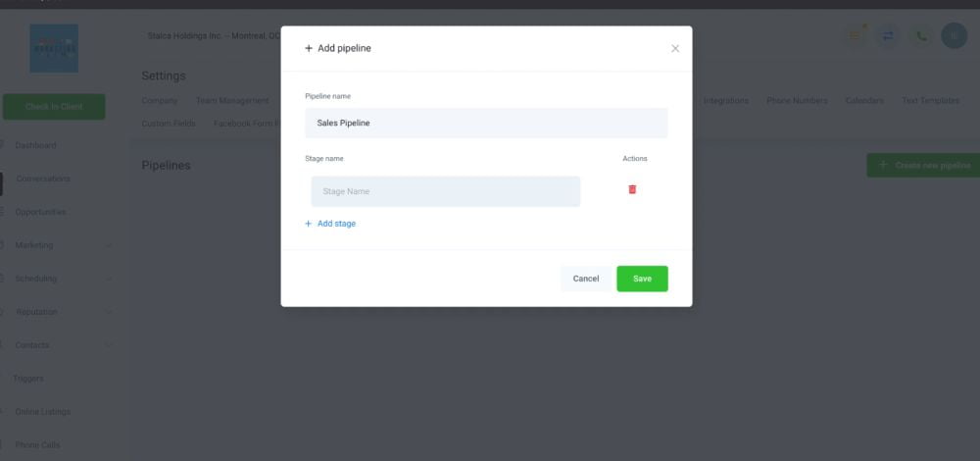Open Opportunities in the sidebar
The width and height of the screenshot is (980, 461).
[x=40, y=212]
